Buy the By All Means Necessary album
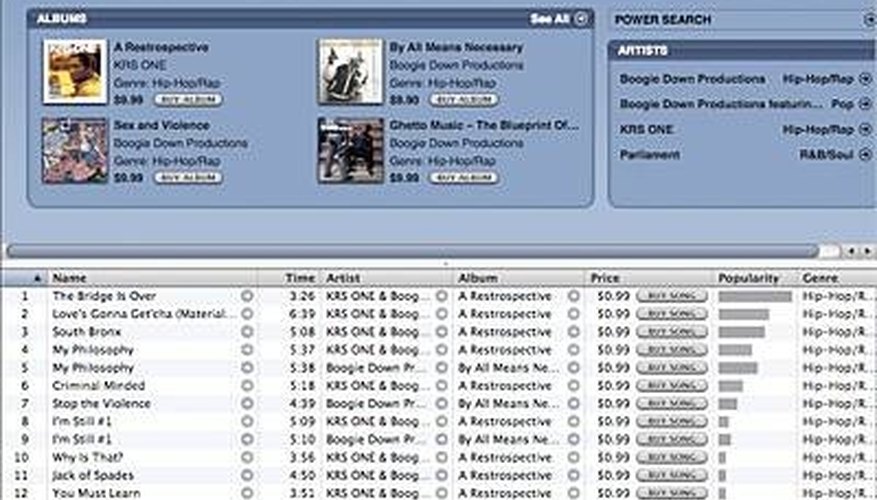This screenshot has width=877, height=500. pos(463,100)
